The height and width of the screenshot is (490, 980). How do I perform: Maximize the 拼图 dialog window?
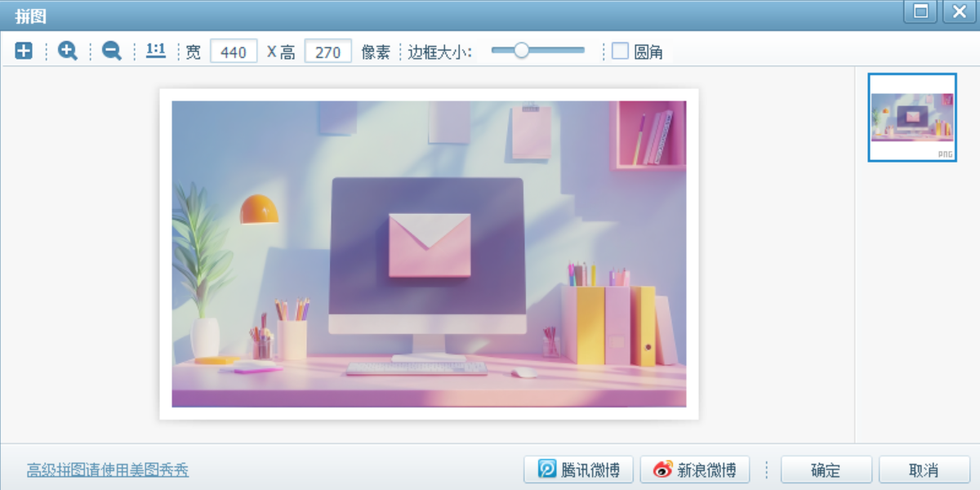920,11
